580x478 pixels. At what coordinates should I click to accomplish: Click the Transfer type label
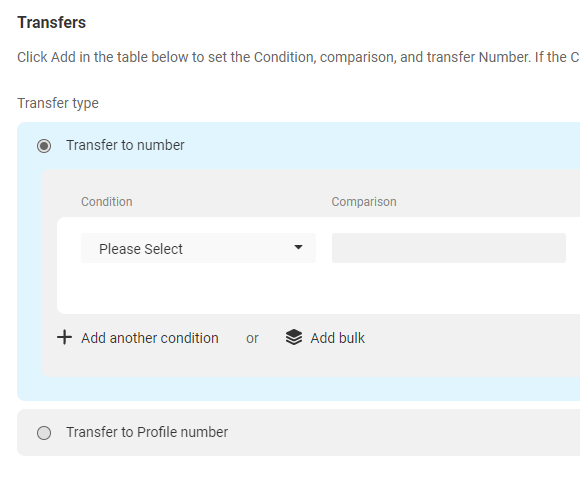pos(58,103)
